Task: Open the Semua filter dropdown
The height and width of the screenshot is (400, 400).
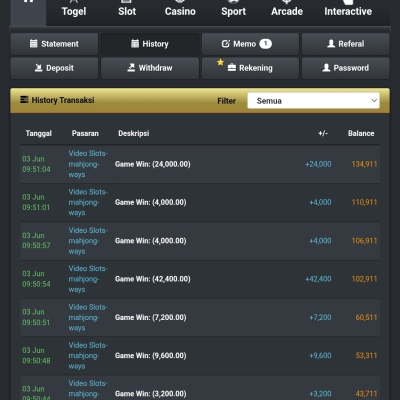Action: 313,101
